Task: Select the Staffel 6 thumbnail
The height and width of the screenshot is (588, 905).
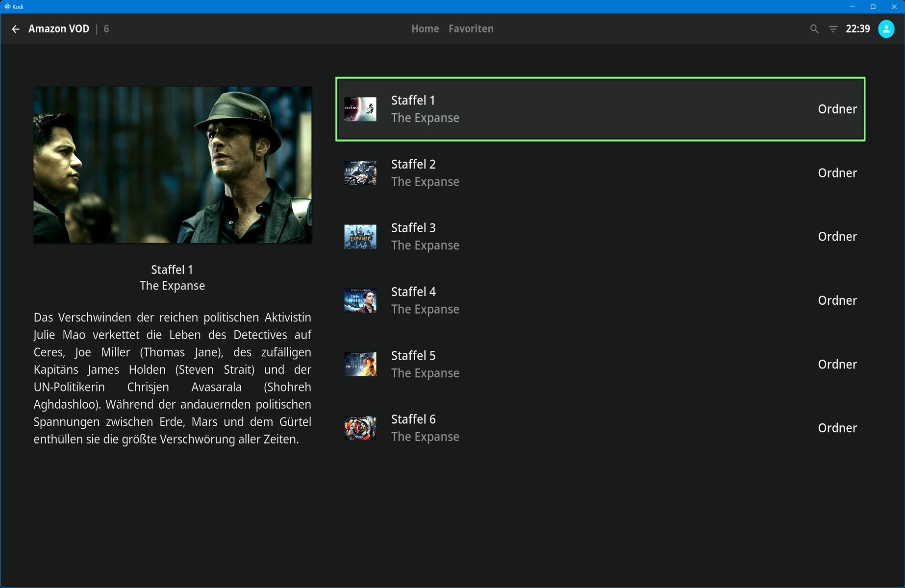Action: [x=360, y=428]
